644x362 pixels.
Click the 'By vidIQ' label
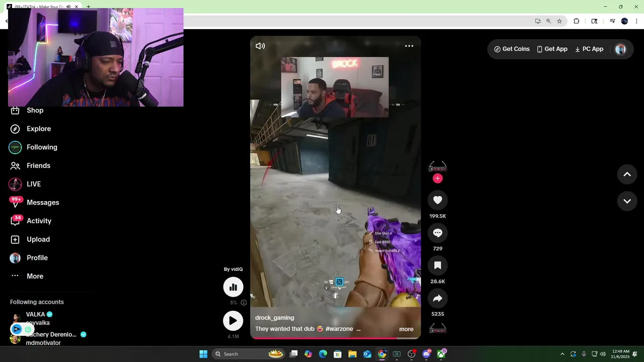tap(233, 269)
